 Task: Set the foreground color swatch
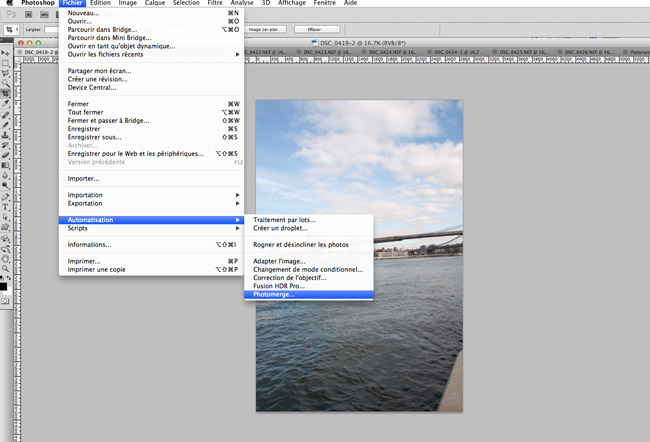(3, 287)
